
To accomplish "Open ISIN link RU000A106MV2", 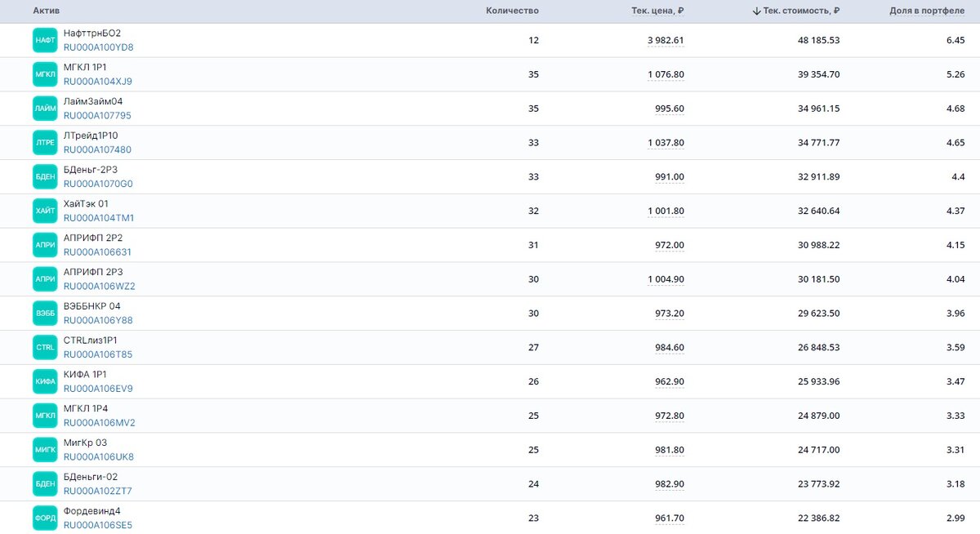I will 99,423.
